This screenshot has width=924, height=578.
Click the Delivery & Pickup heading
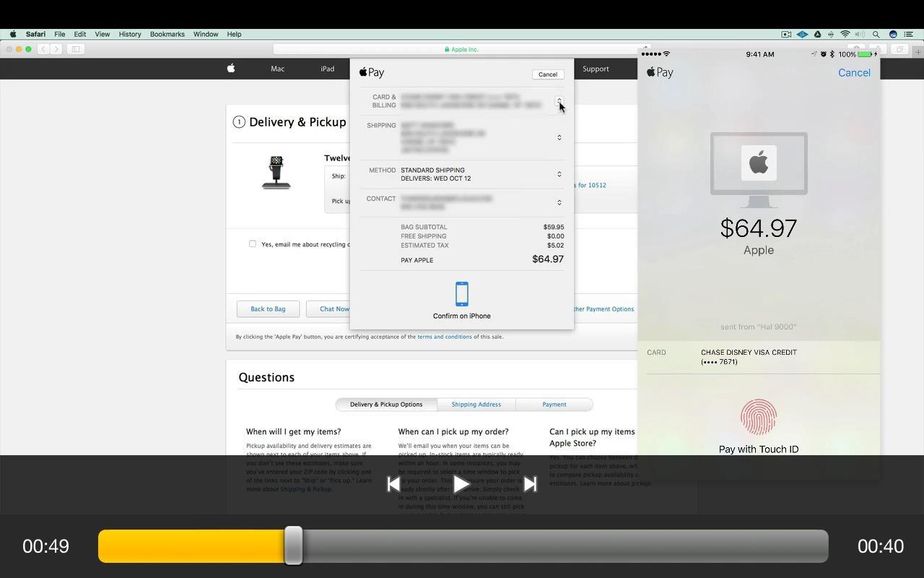click(297, 122)
